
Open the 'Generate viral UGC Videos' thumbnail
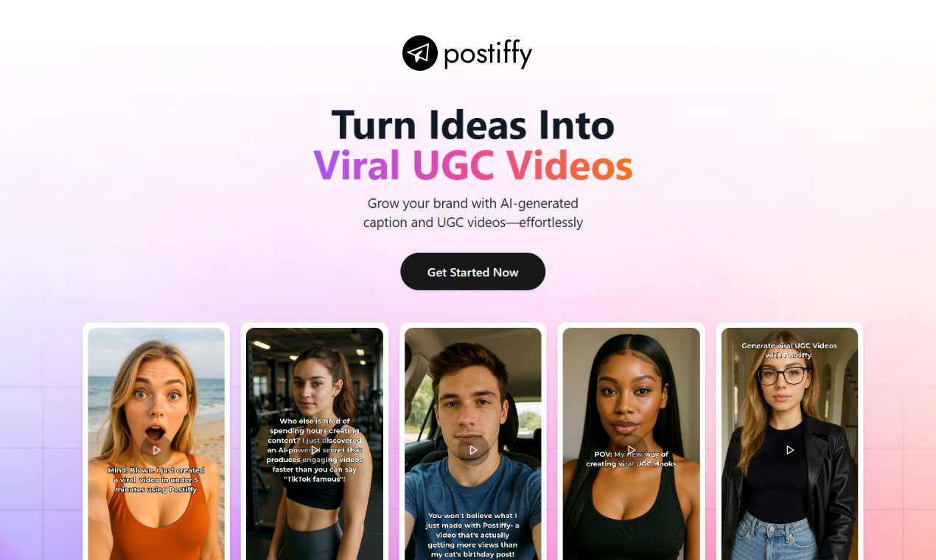(x=790, y=444)
